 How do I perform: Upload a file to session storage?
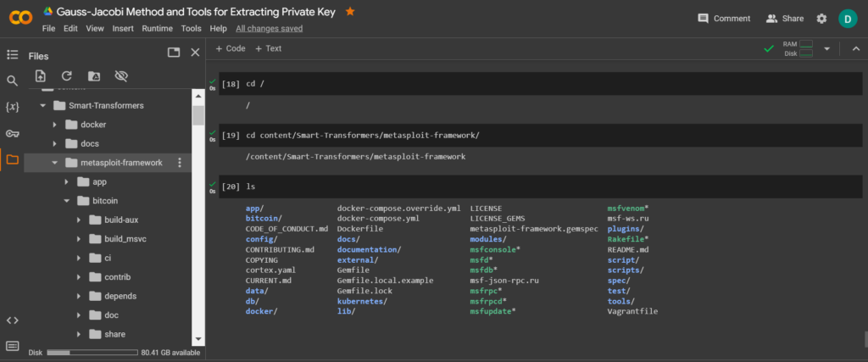tap(40, 75)
